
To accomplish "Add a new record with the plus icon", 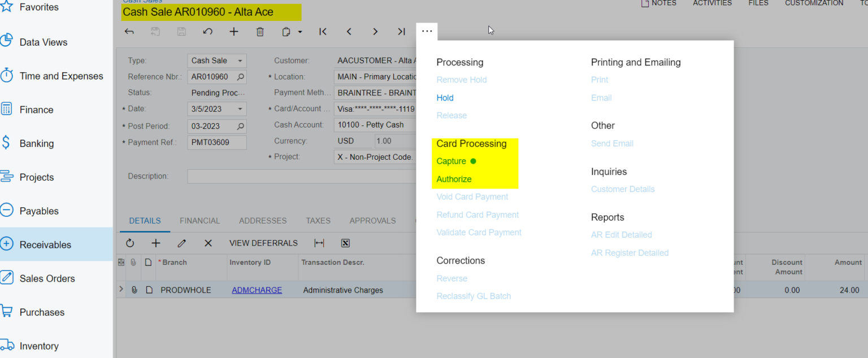I will [x=233, y=32].
